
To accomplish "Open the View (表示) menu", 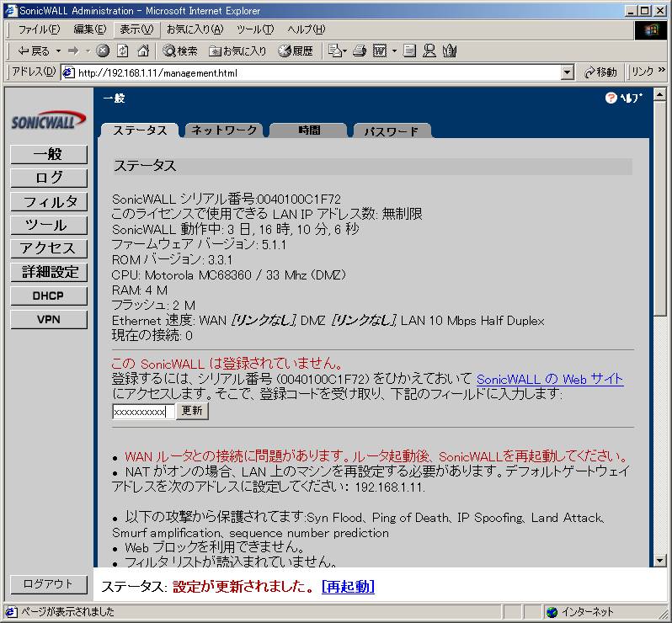I will [x=136, y=29].
